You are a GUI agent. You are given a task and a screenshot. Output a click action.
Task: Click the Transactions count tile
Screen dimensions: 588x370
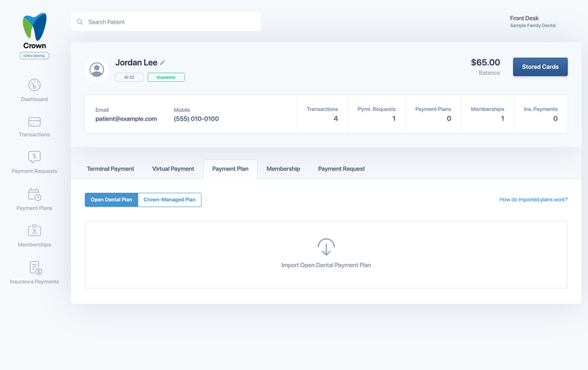[322, 114]
